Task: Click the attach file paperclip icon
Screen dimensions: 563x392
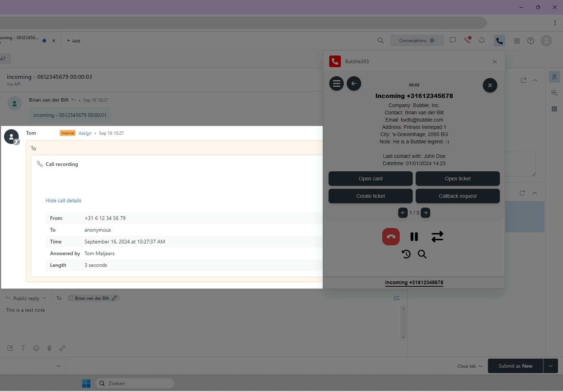Action: click(x=49, y=348)
